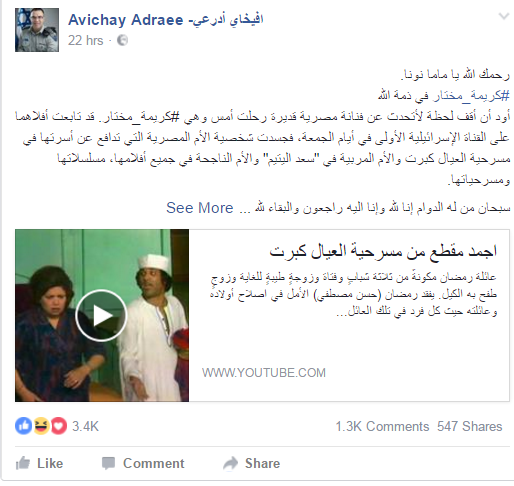Open Avichay Adraee profile picture

(x=37, y=30)
